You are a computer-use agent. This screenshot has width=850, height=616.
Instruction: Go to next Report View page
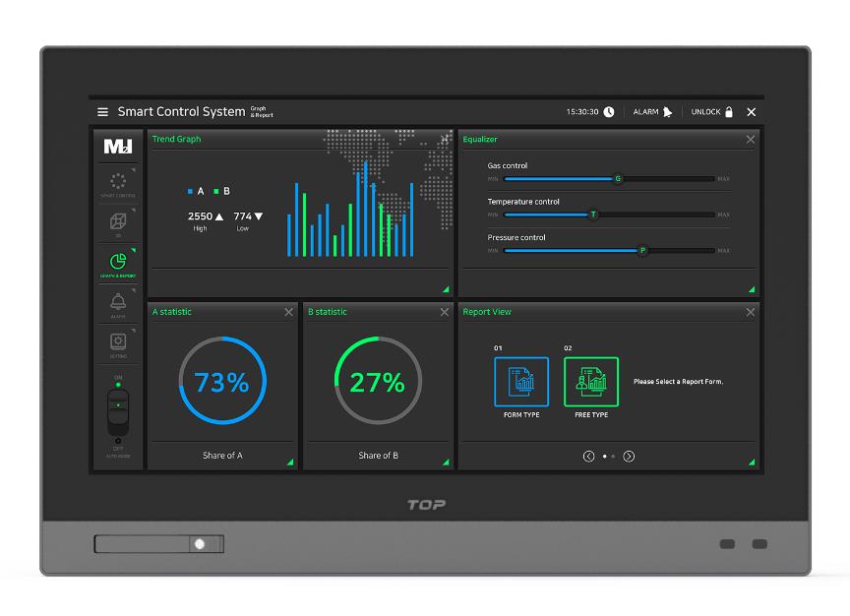pos(629,457)
